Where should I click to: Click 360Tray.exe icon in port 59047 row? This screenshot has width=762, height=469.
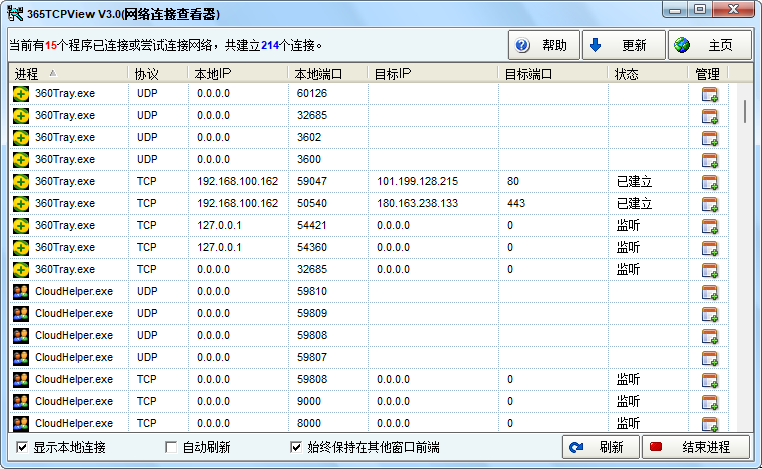[x=21, y=181]
